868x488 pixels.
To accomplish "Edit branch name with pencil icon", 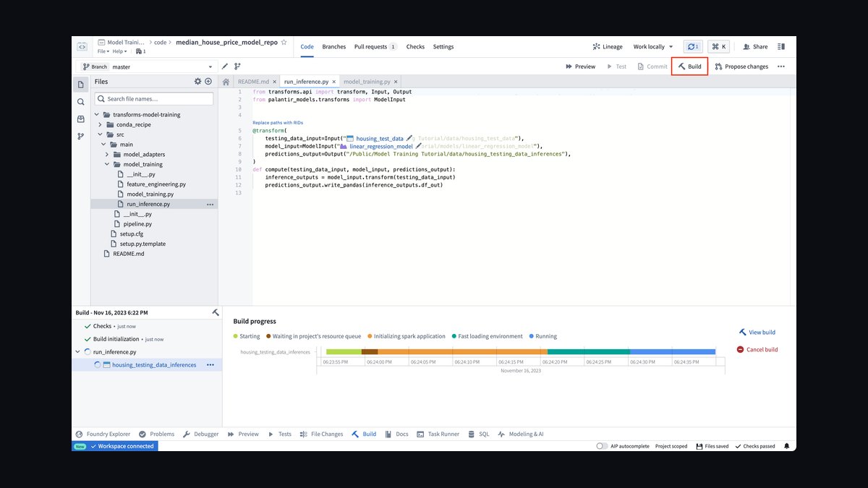I will pyautogui.click(x=225, y=67).
